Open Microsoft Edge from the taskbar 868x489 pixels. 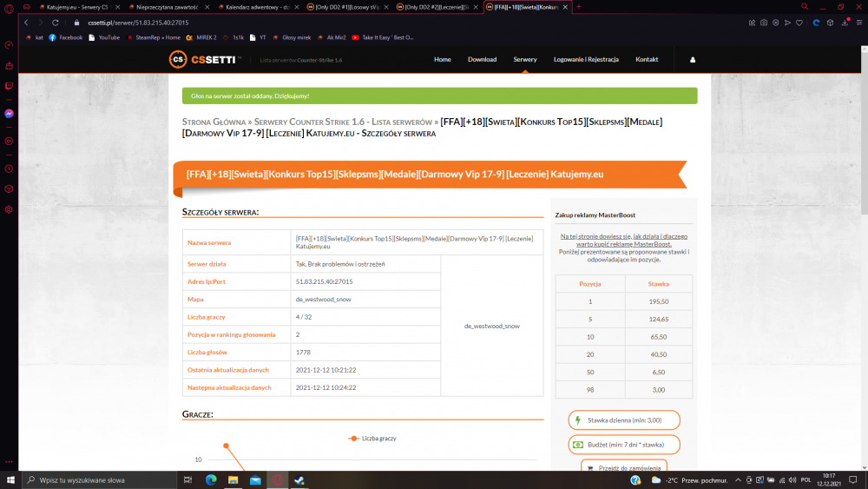(211, 480)
